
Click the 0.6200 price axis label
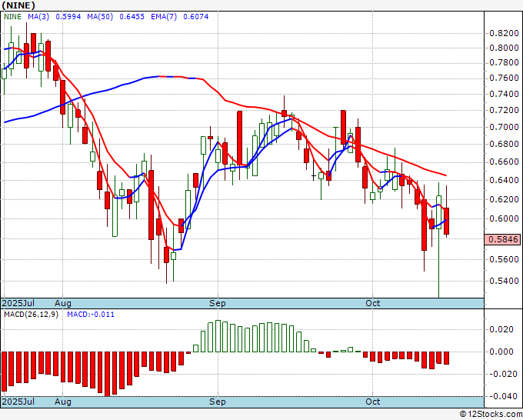point(504,199)
